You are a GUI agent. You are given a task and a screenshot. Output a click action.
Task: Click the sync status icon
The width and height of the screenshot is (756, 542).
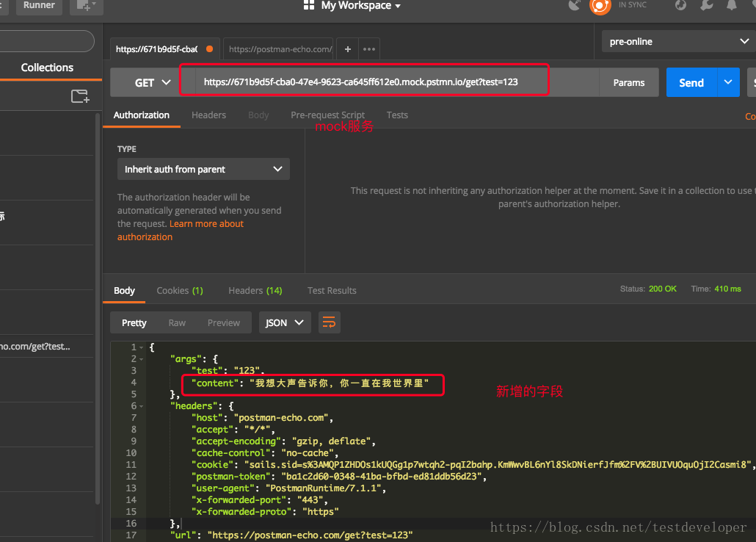(600, 6)
